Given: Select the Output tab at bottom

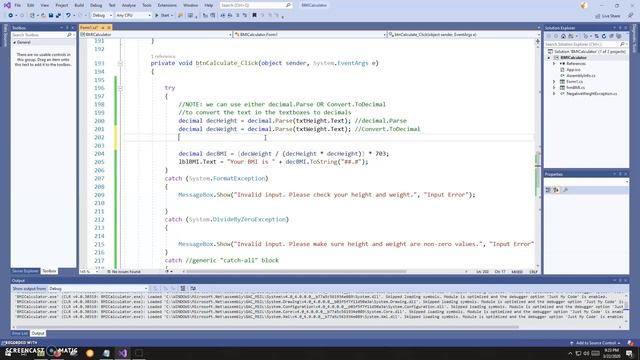Looking at the screenshot, I should pyautogui.click(x=38, y=333).
